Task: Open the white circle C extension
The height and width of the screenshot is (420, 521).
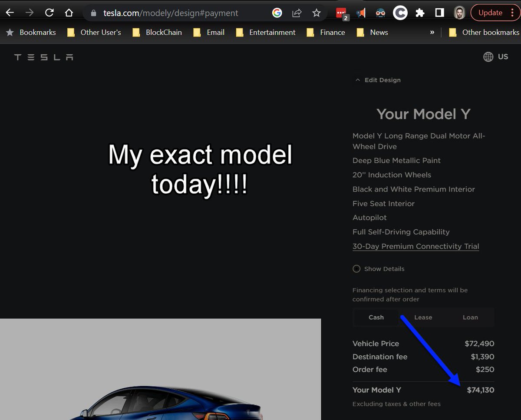Action: (x=400, y=13)
